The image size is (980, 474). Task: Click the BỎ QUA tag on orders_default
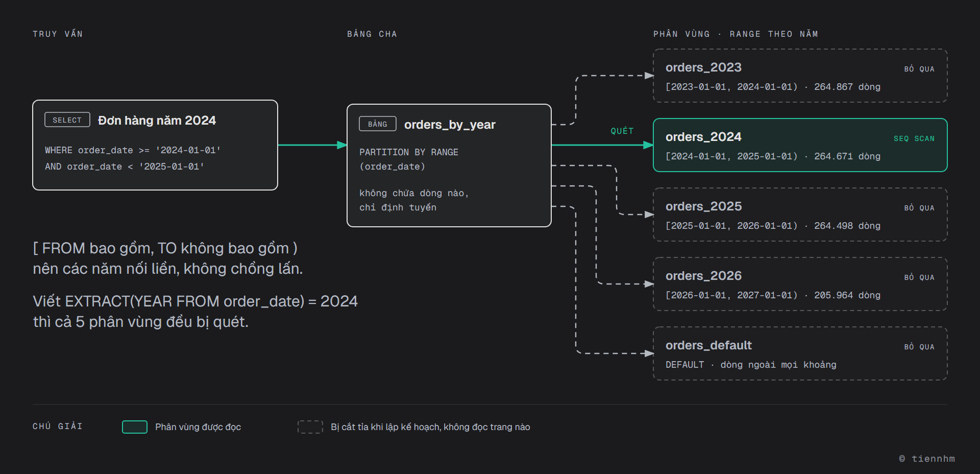coord(919,347)
